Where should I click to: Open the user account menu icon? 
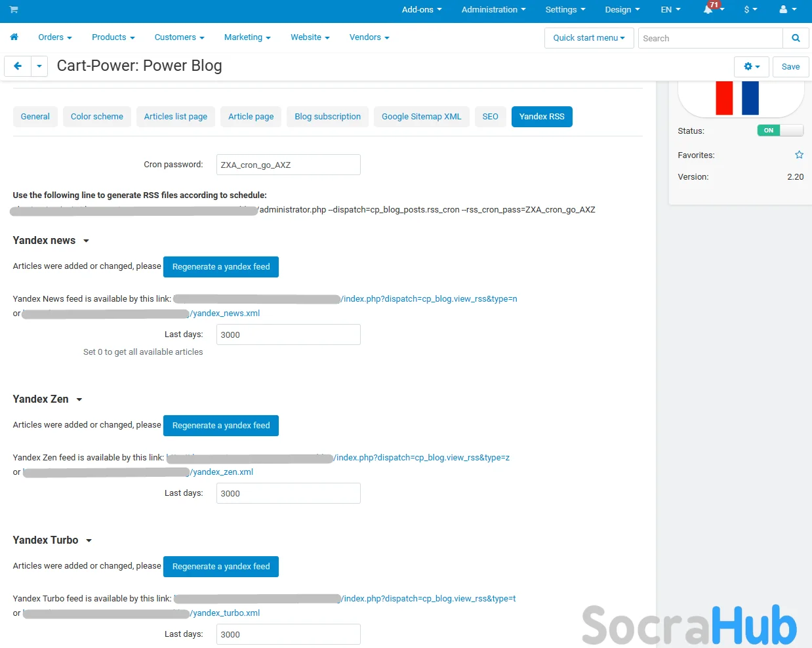(x=788, y=10)
